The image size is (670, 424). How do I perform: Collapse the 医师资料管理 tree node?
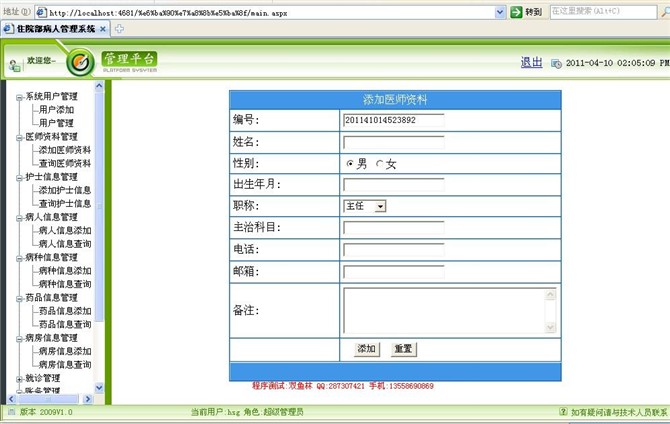tap(19, 138)
